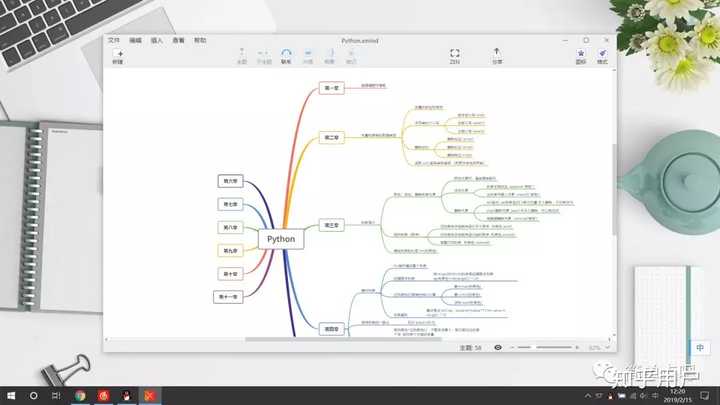720x405 pixels.
Task: Open the 查看 menu
Action: pyautogui.click(x=179, y=40)
